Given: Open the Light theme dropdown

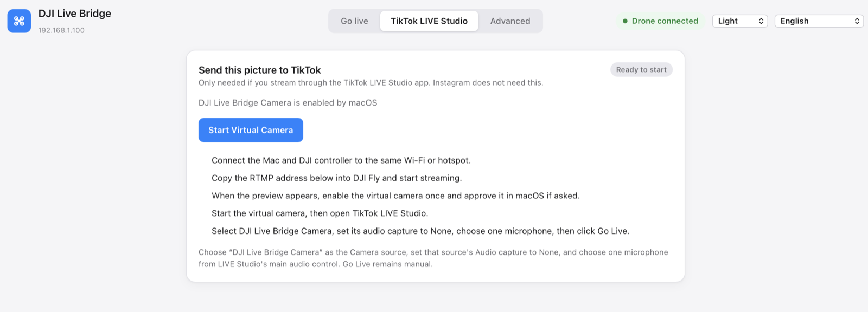Looking at the screenshot, I should [x=740, y=21].
